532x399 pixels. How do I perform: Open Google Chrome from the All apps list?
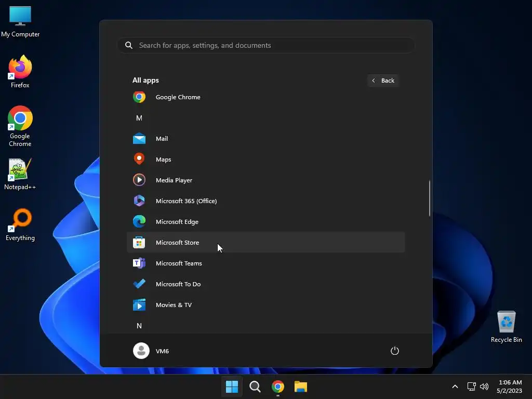click(x=265, y=97)
